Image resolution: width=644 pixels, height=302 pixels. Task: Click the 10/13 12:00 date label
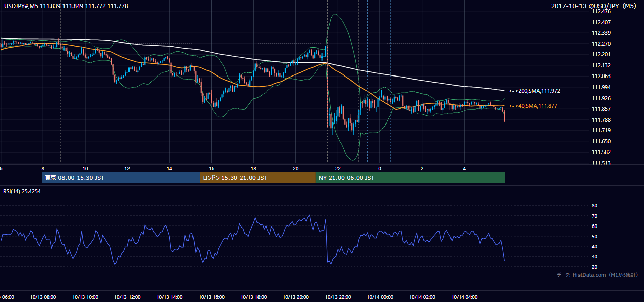click(127, 297)
